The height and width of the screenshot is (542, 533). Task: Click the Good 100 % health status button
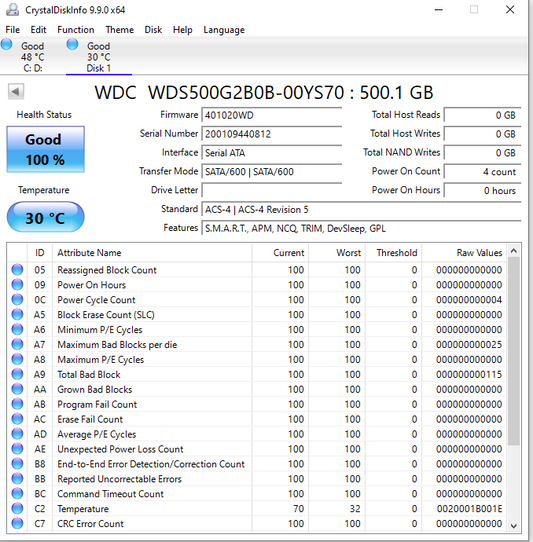coord(45,149)
